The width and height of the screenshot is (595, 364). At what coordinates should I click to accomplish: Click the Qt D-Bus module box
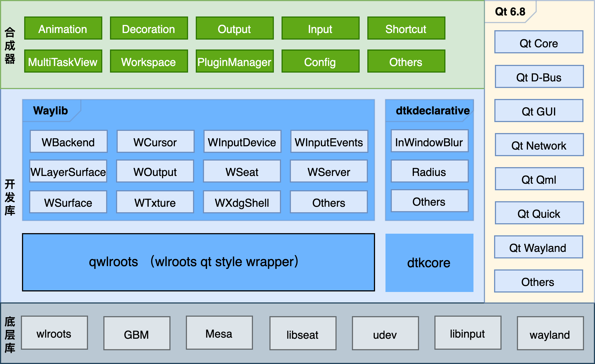click(539, 77)
